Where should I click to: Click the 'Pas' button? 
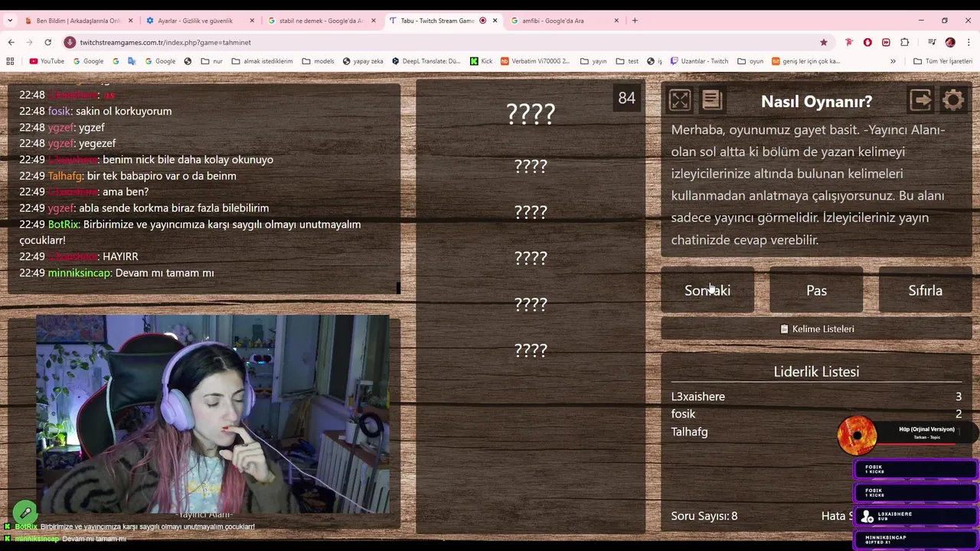816,291
